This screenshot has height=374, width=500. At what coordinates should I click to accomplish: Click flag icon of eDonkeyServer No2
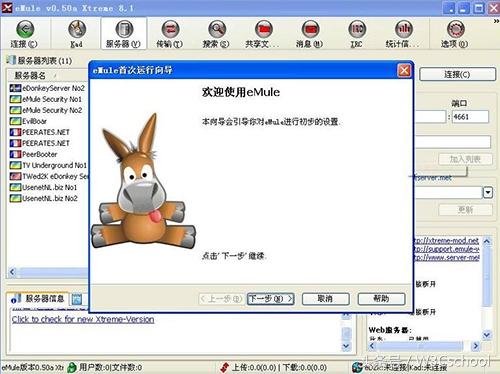15,88
